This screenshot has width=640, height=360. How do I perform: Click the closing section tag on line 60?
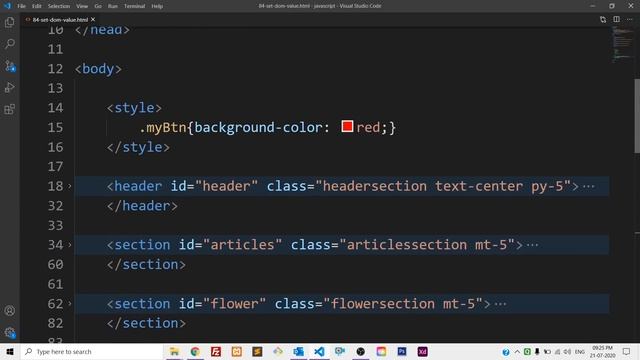tap(146, 264)
